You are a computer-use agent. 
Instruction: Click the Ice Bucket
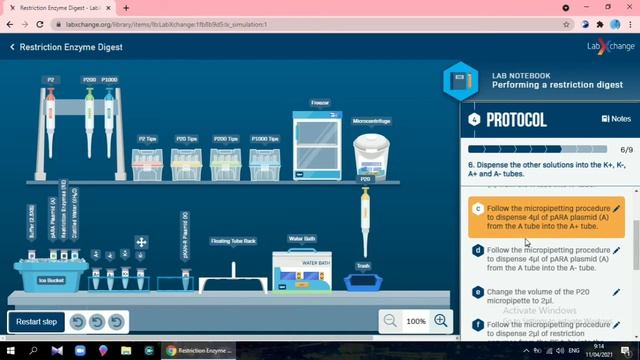point(51,277)
